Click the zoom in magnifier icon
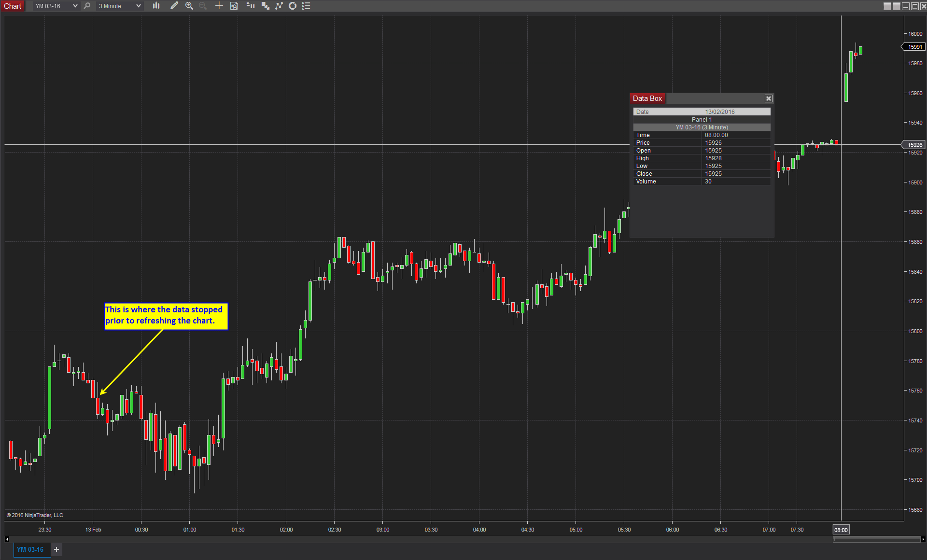 point(189,6)
